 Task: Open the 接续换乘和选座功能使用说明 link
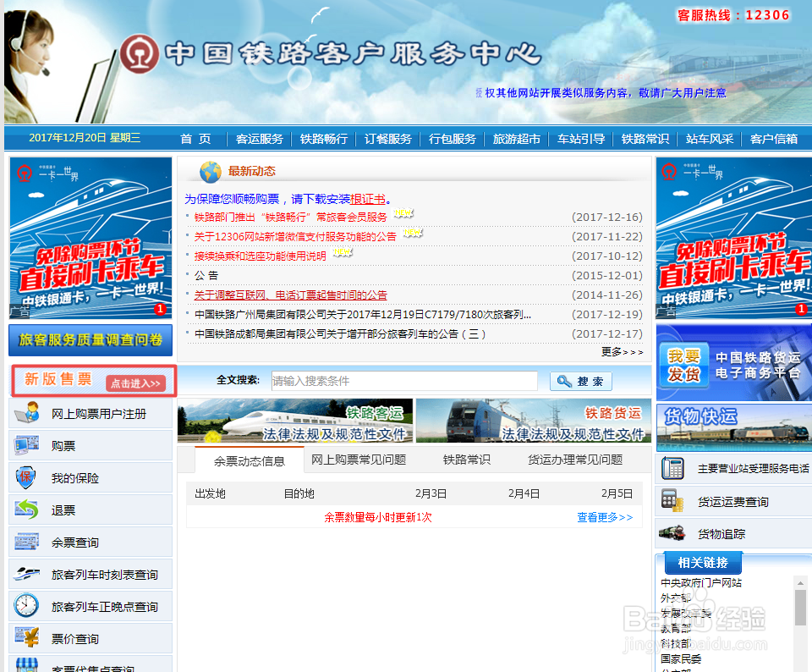coord(260,256)
